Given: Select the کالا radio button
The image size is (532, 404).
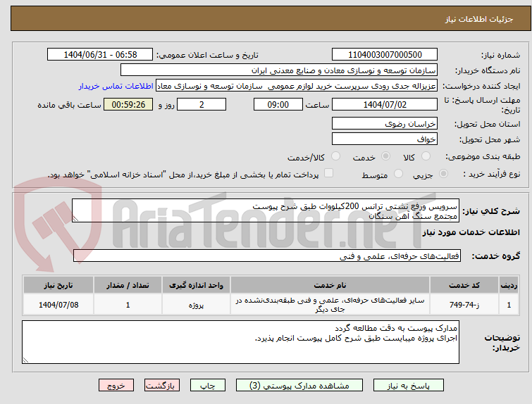Looking at the screenshot, I should click(x=426, y=156).
